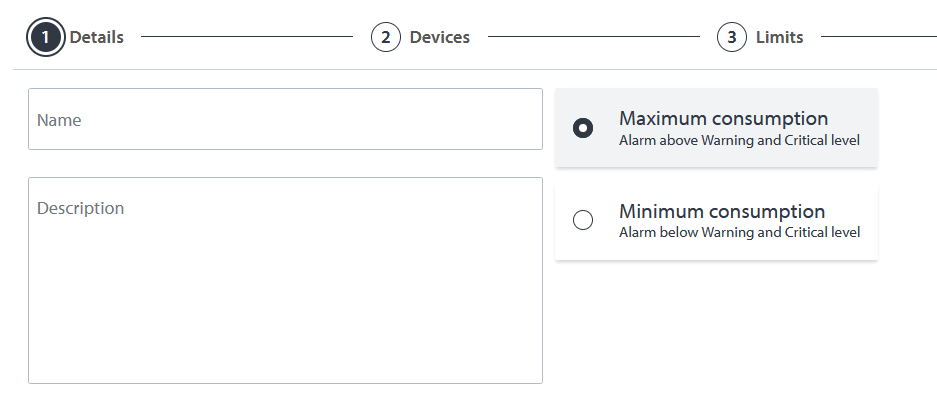Viewport: 937px width, 413px height.
Task: Click connector line between Devices and Limits
Action: pyautogui.click(x=593, y=38)
